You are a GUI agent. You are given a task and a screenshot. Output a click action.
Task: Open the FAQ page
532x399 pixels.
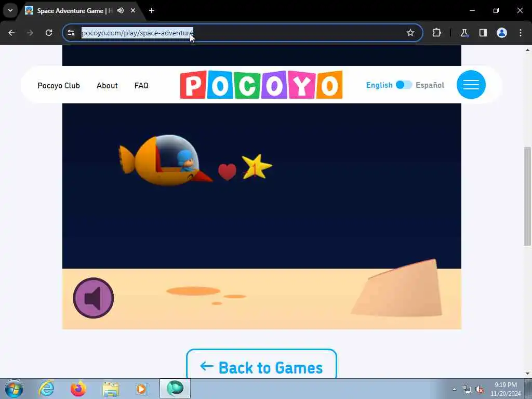coord(141,86)
